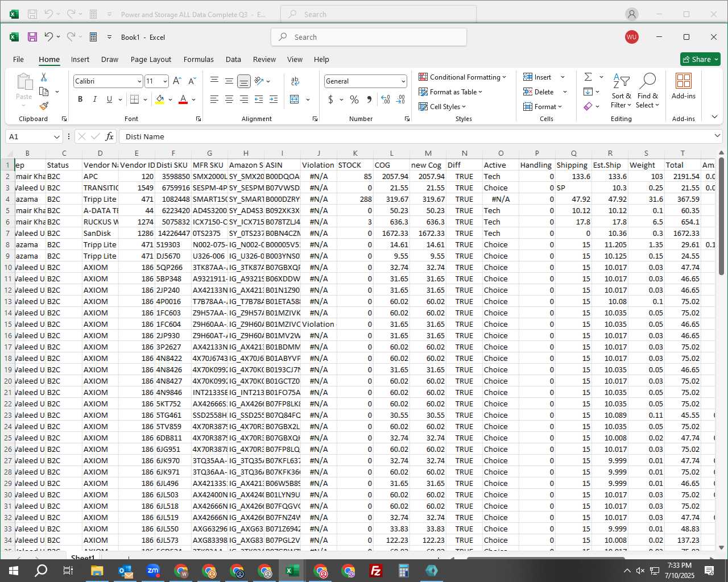The image size is (728, 582).
Task: Click the Format Painter brush icon
Action: (44, 106)
